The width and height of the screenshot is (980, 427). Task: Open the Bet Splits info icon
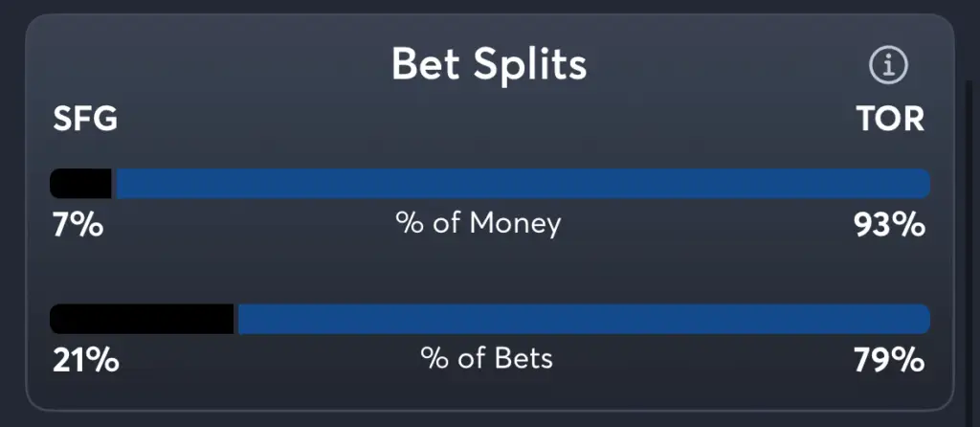tap(888, 65)
